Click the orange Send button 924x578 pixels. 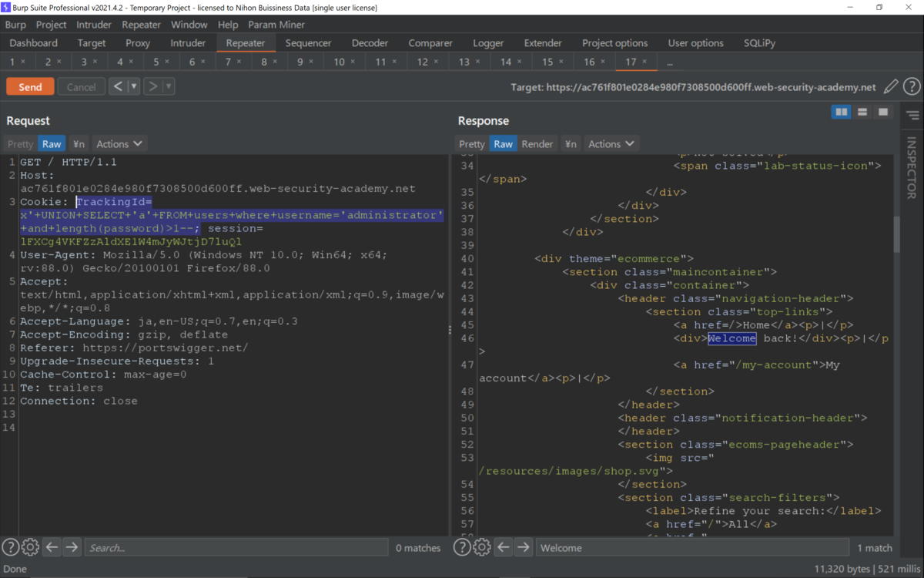click(30, 86)
